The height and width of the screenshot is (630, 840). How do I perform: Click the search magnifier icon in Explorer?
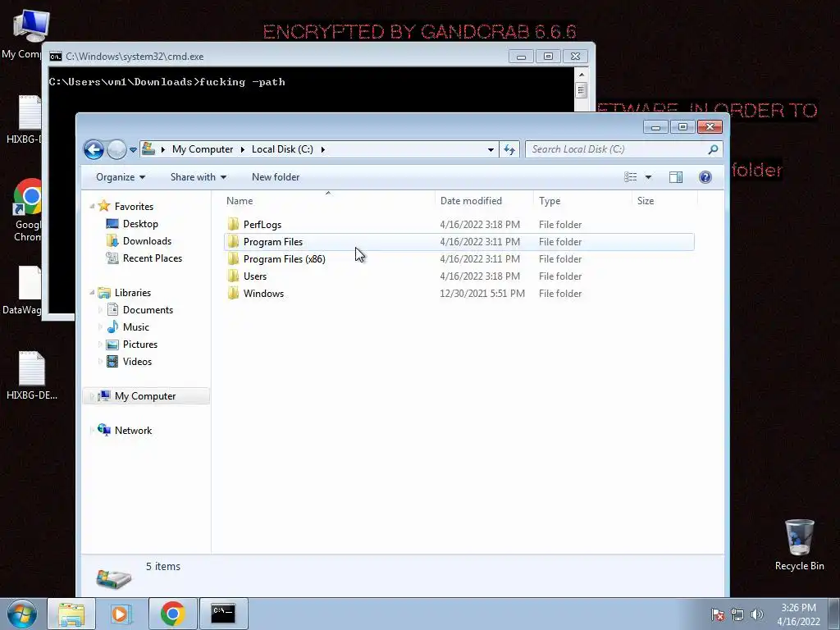click(x=713, y=149)
